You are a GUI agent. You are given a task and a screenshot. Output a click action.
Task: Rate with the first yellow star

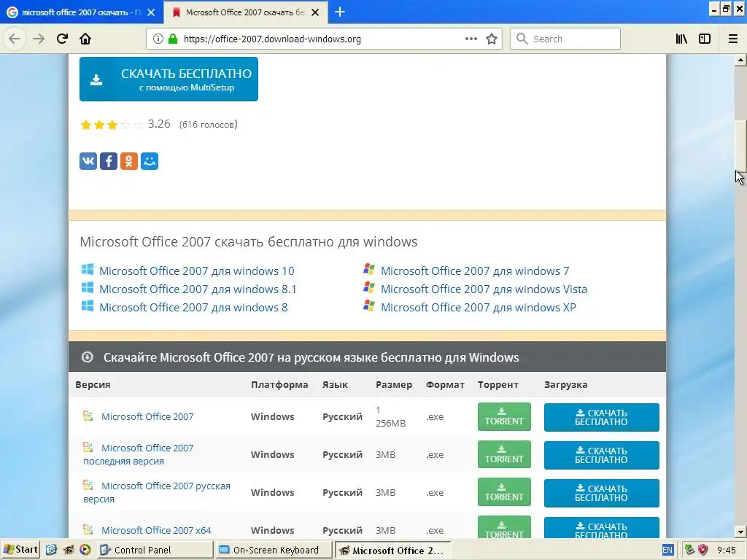[x=86, y=125]
